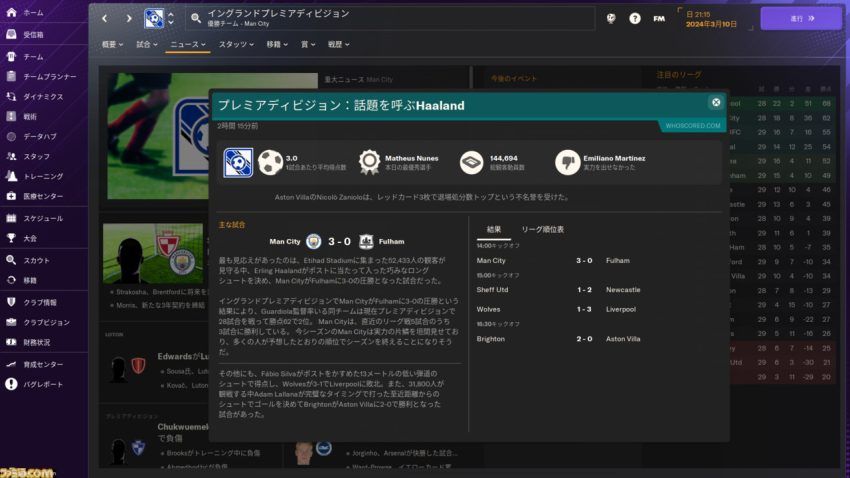Expand the 移籍 dropdown in top navigation
The width and height of the screenshot is (850, 478).
(277, 44)
